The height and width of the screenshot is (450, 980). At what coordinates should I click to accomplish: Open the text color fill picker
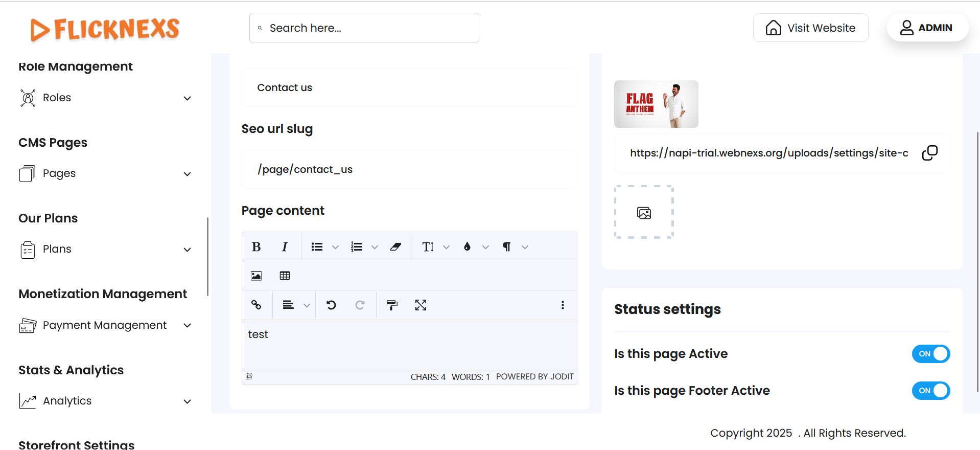point(467,247)
